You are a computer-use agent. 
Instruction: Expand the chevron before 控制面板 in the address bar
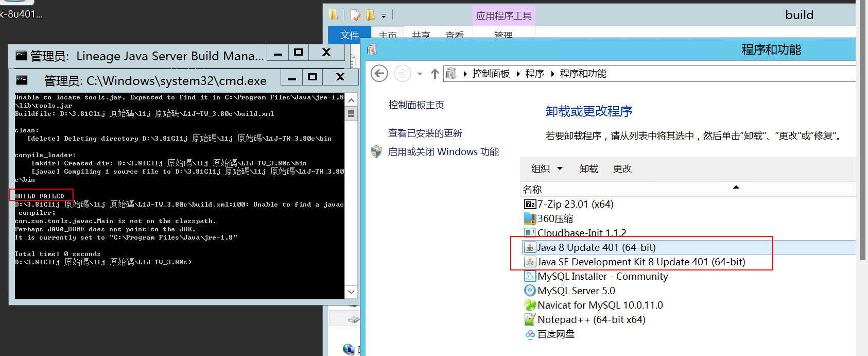(x=465, y=74)
